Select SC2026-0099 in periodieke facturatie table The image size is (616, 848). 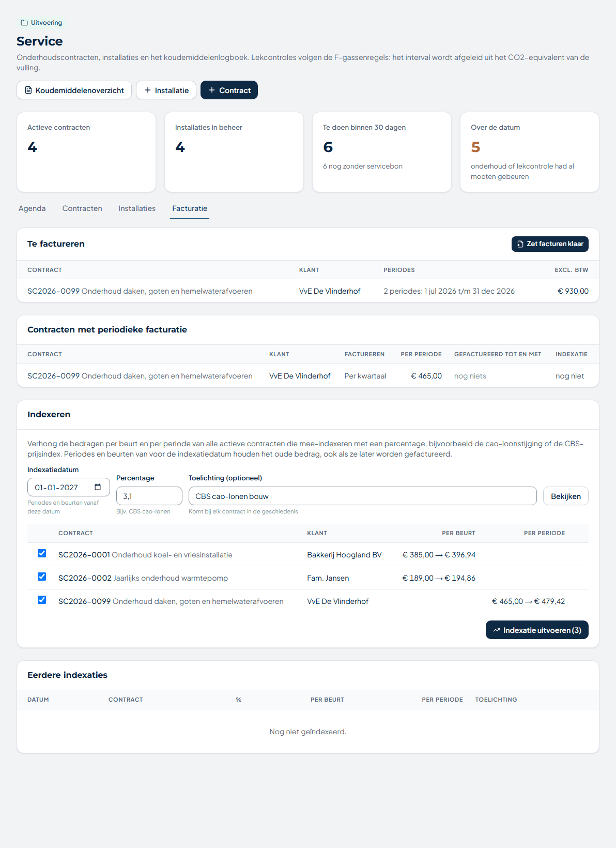pos(308,376)
